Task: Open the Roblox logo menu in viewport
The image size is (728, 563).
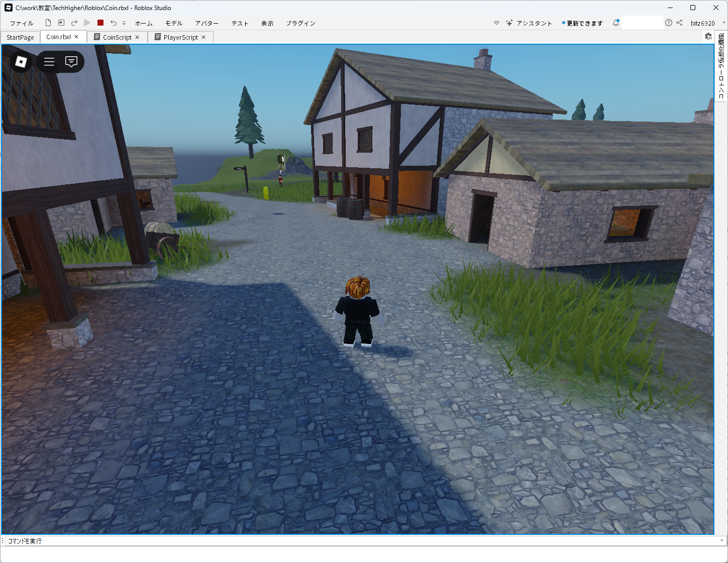Action: pyautogui.click(x=21, y=61)
